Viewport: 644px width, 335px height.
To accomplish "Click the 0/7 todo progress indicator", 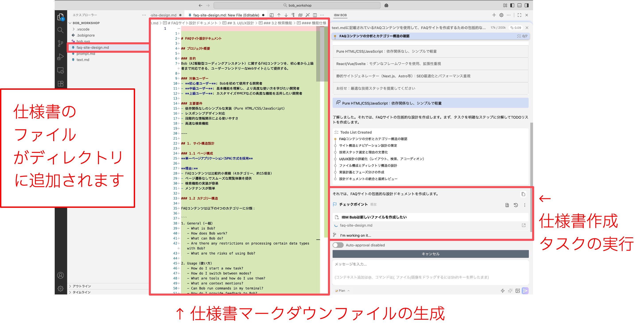I will pos(522,36).
